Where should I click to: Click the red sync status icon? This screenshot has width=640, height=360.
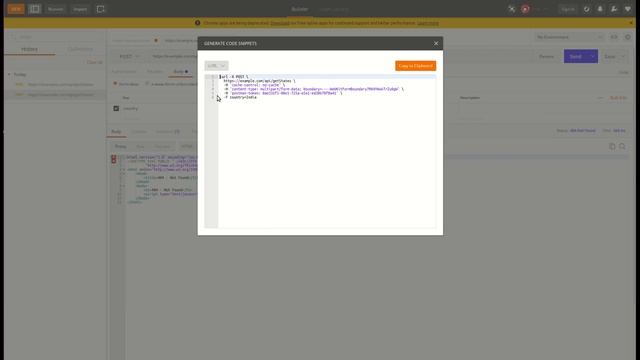point(525,9)
